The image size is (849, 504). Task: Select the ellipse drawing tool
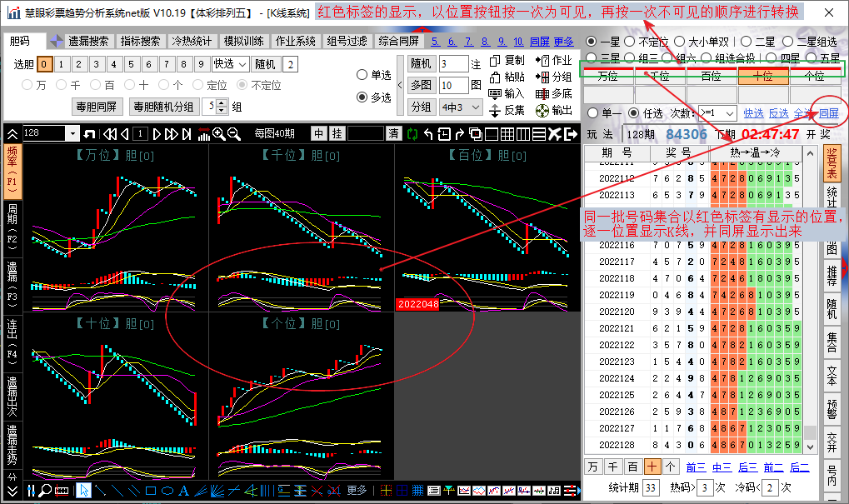pos(167,491)
